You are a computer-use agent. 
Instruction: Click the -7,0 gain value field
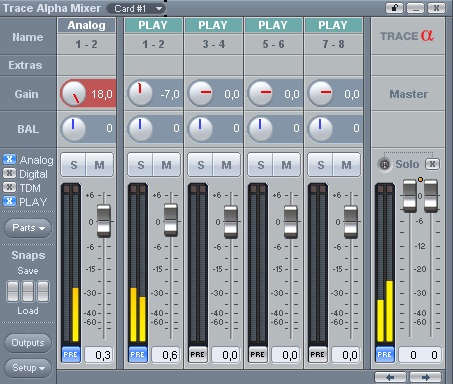[170, 94]
